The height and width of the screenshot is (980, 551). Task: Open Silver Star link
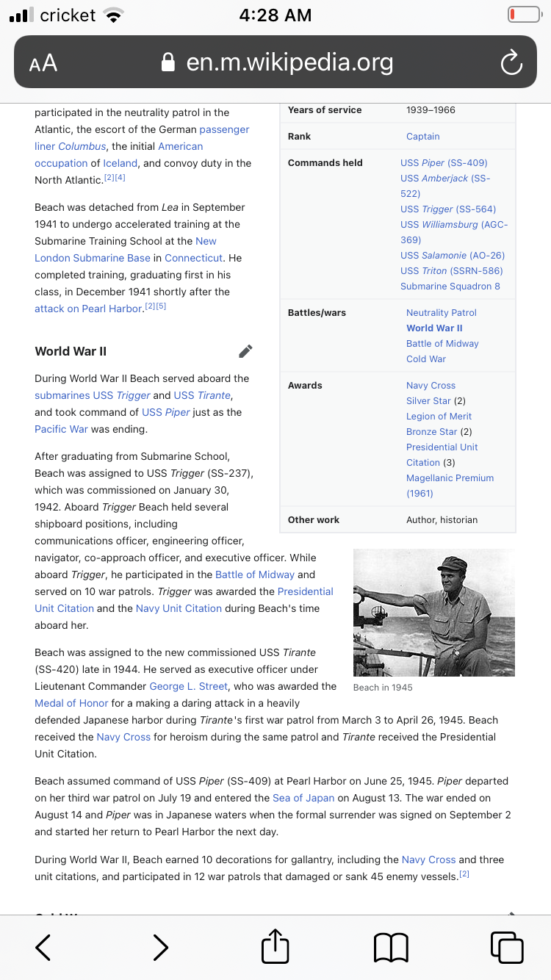428,401
